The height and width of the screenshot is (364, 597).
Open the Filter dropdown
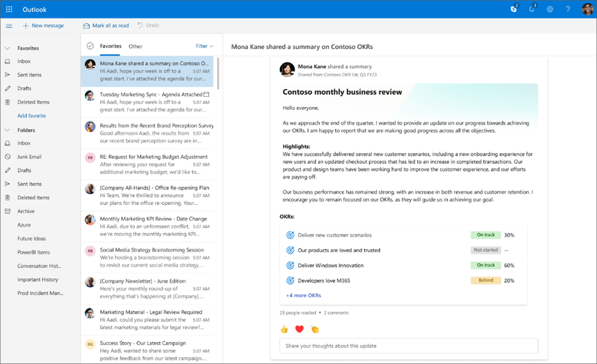(205, 46)
